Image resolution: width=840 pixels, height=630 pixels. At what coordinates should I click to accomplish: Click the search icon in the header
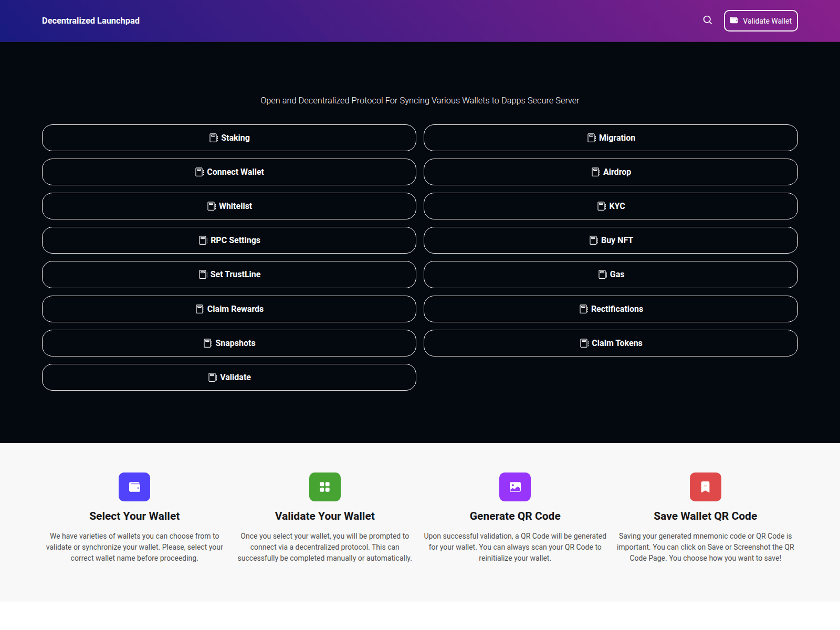pos(707,20)
